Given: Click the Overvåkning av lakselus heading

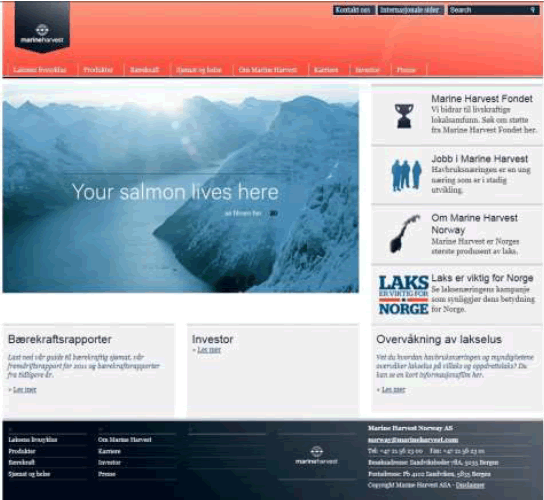Looking at the screenshot, I should click(439, 339).
